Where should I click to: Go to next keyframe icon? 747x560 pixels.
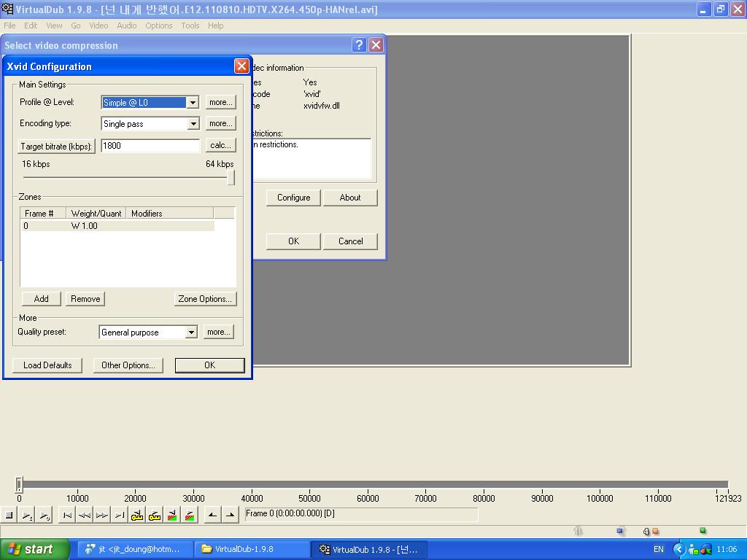155,515
